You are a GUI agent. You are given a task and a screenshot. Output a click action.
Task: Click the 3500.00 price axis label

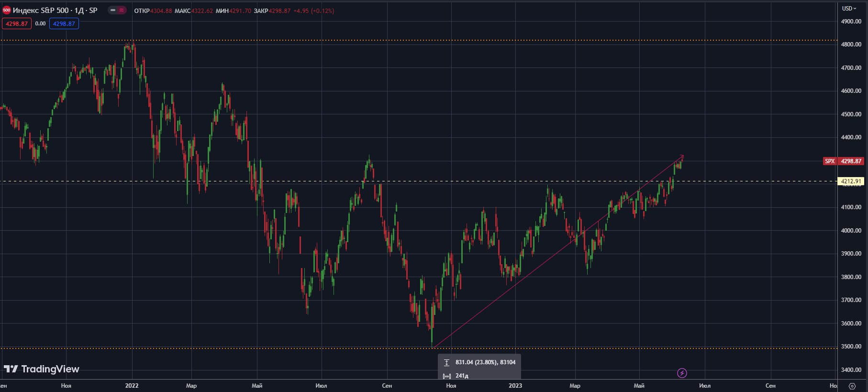[851, 347]
